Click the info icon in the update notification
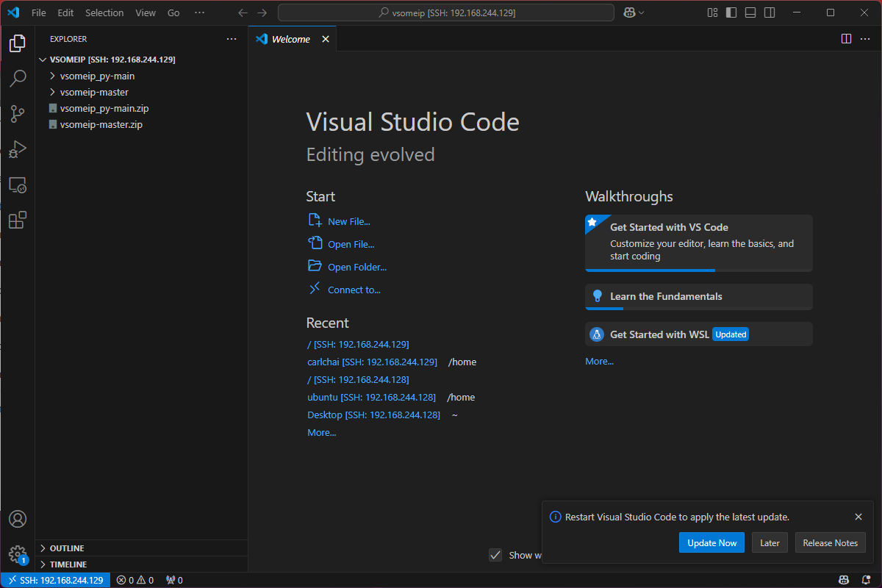882x588 pixels. point(556,517)
